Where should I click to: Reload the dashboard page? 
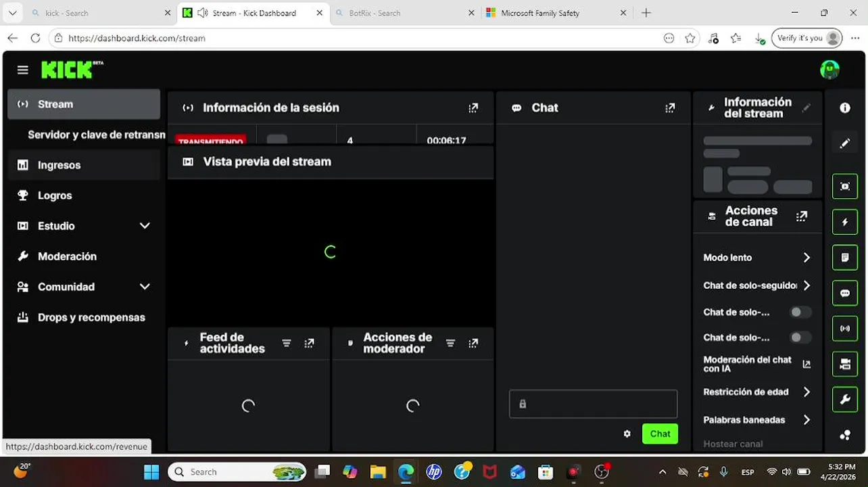click(x=35, y=38)
